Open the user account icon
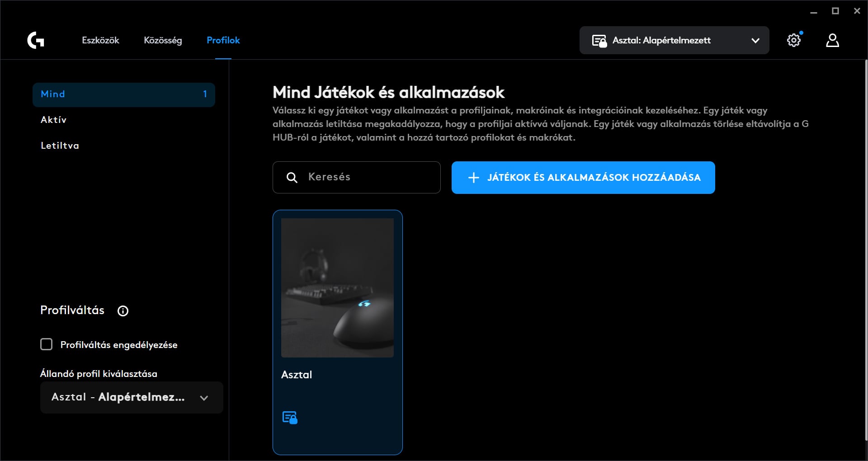Screen dimensions: 868x461 tap(832, 40)
